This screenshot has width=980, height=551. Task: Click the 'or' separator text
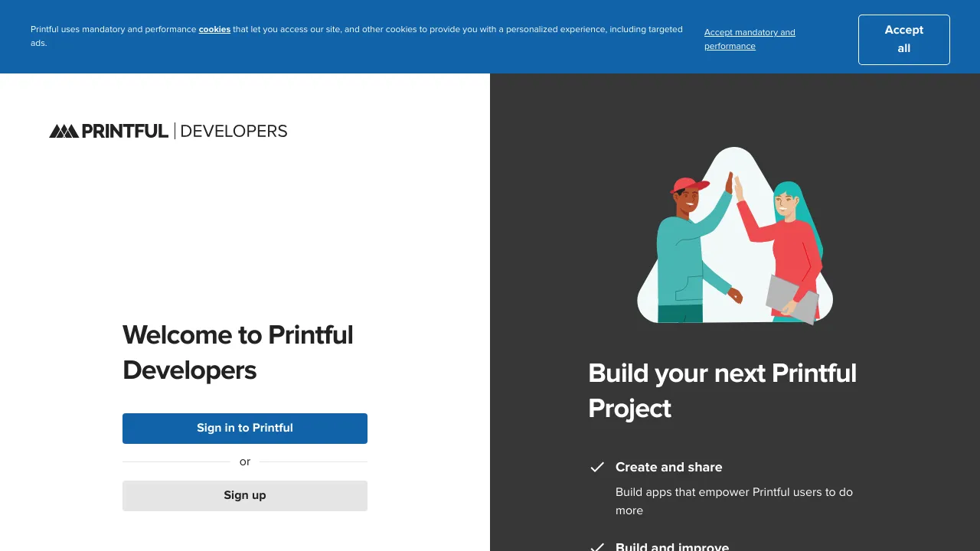coord(245,461)
